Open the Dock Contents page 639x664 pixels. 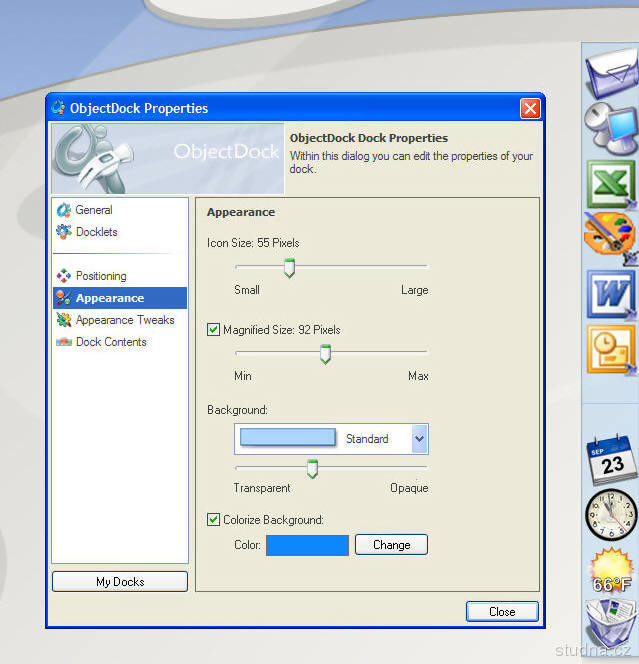click(x=111, y=342)
